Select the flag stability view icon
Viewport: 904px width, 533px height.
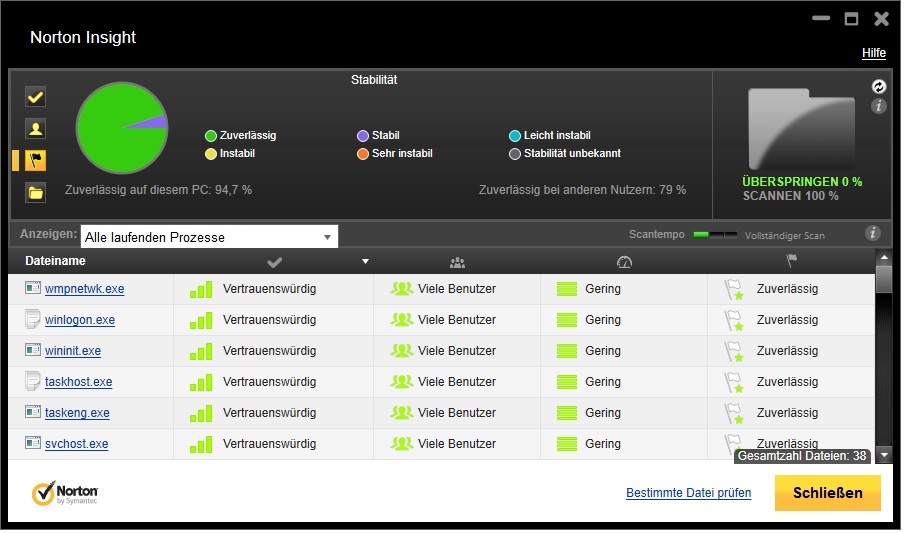coord(36,160)
